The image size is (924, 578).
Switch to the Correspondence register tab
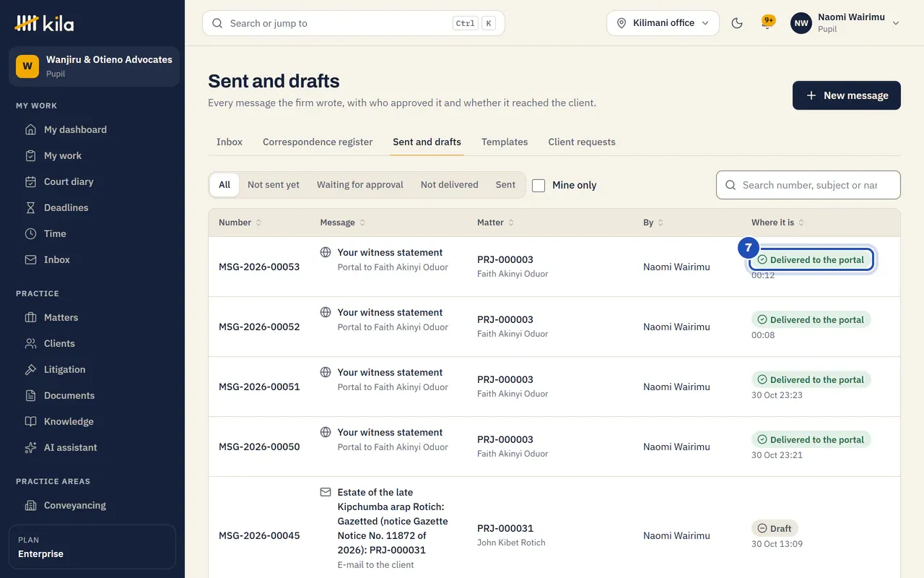[x=318, y=142]
